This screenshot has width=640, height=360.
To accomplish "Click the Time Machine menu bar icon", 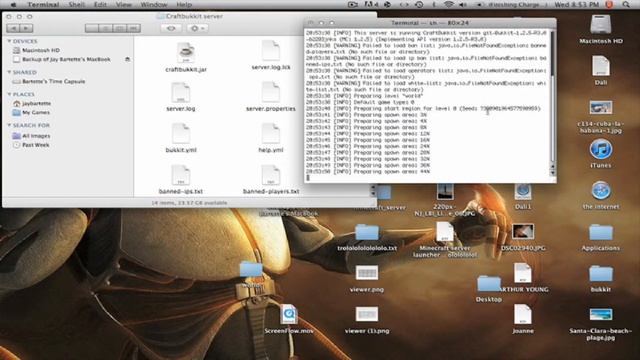I will (419, 4).
